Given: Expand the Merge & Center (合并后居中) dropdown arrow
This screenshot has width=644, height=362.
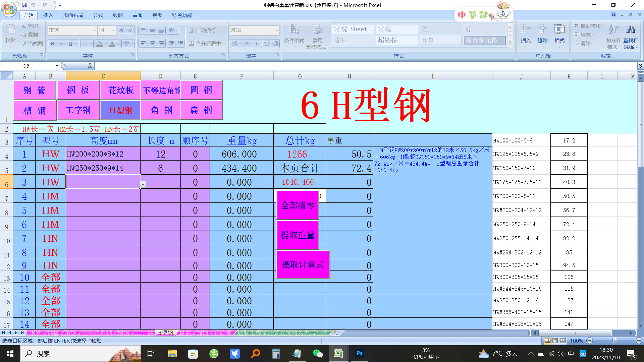Looking at the screenshot, I should click(224, 43).
